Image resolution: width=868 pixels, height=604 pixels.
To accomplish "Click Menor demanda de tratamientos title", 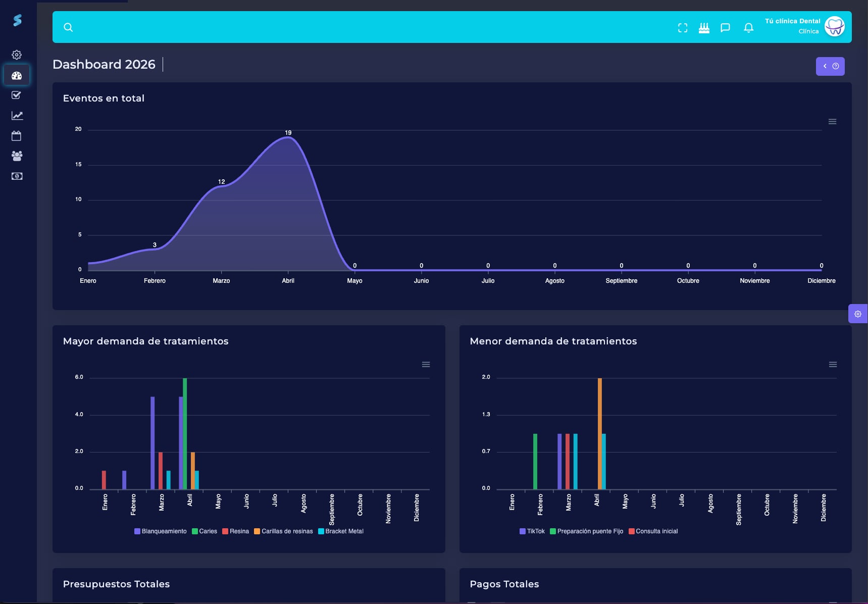I will (553, 341).
